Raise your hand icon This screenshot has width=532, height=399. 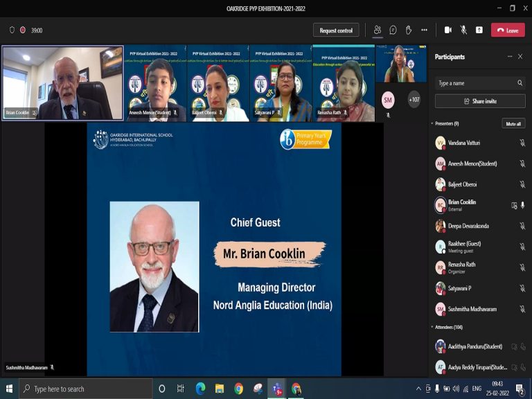pos(409,30)
